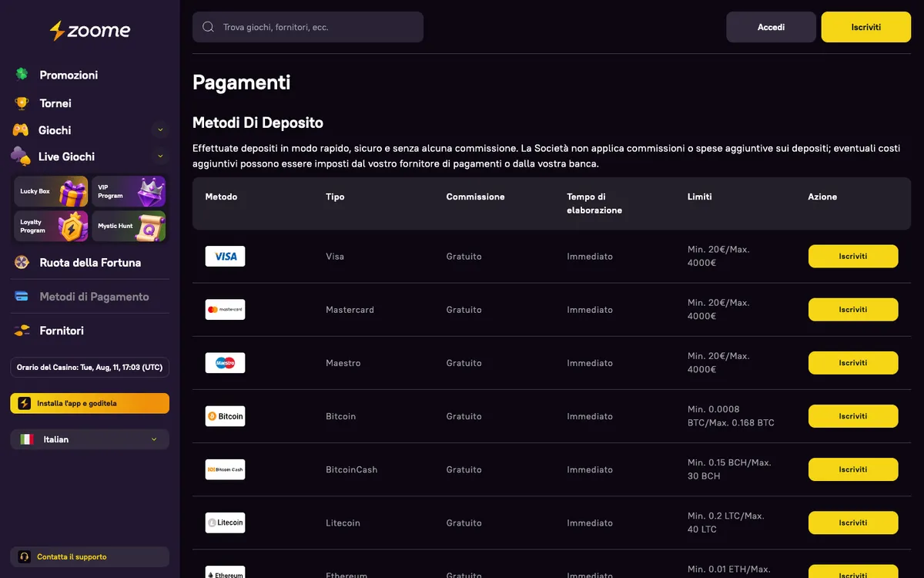Click the Limiti column header
Viewport: 924px width, 578px height.
(x=699, y=197)
